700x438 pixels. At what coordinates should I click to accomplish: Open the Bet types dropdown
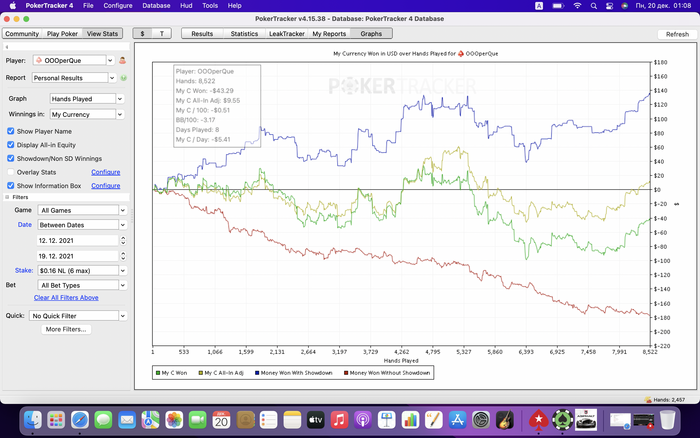tap(83, 285)
